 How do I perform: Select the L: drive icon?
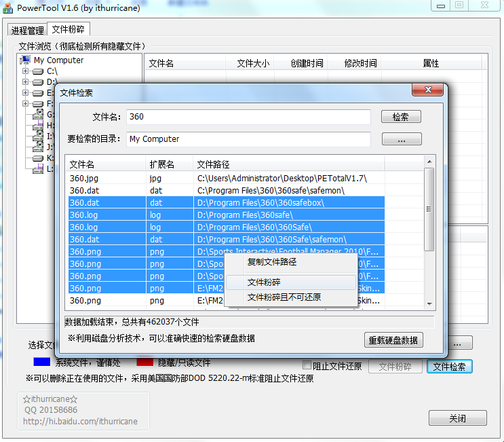click(38, 169)
